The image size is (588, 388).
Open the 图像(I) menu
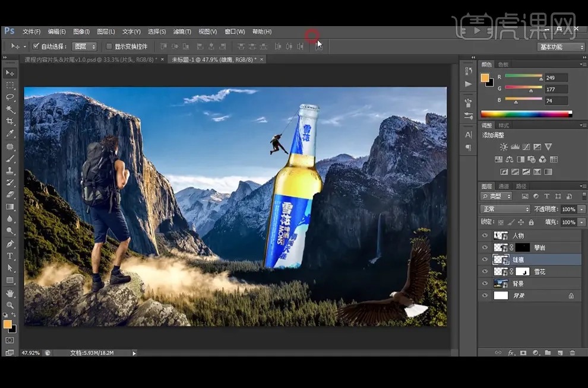tap(81, 31)
